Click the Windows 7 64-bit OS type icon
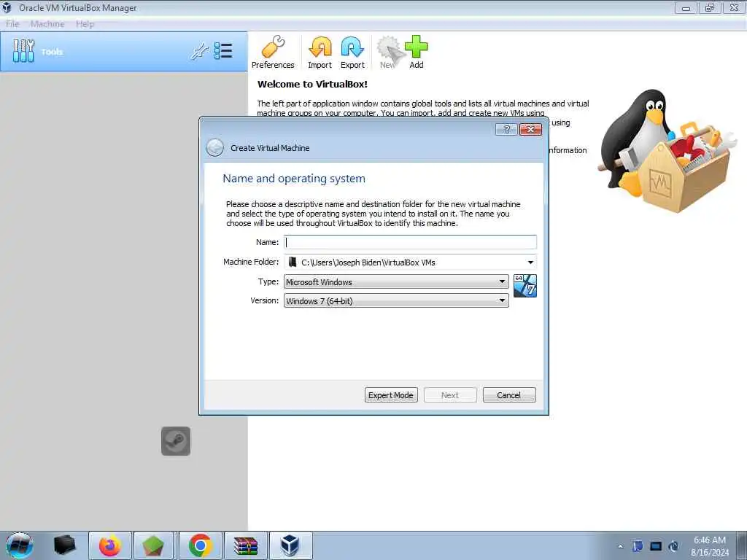 pyautogui.click(x=525, y=286)
